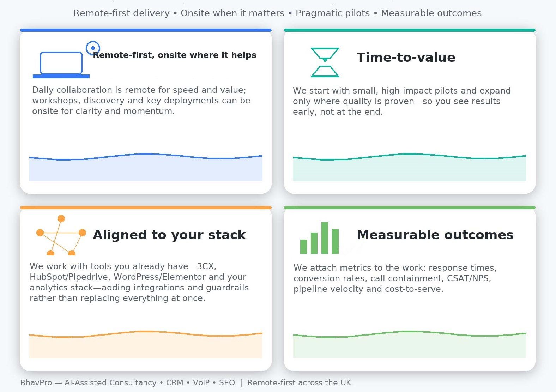This screenshot has width=556, height=392.
Task: Click the green bar chart icon
Action: (319, 238)
